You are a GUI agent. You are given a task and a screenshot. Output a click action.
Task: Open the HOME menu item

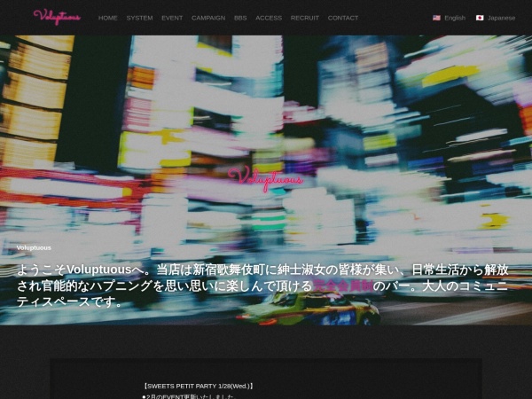[x=108, y=18]
